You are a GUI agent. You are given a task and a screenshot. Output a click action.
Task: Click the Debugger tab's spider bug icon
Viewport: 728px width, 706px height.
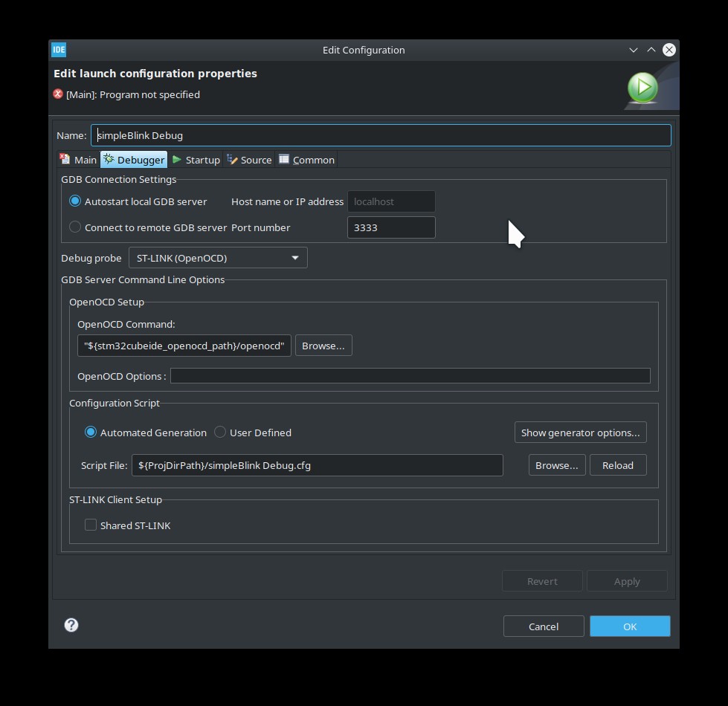(x=108, y=159)
